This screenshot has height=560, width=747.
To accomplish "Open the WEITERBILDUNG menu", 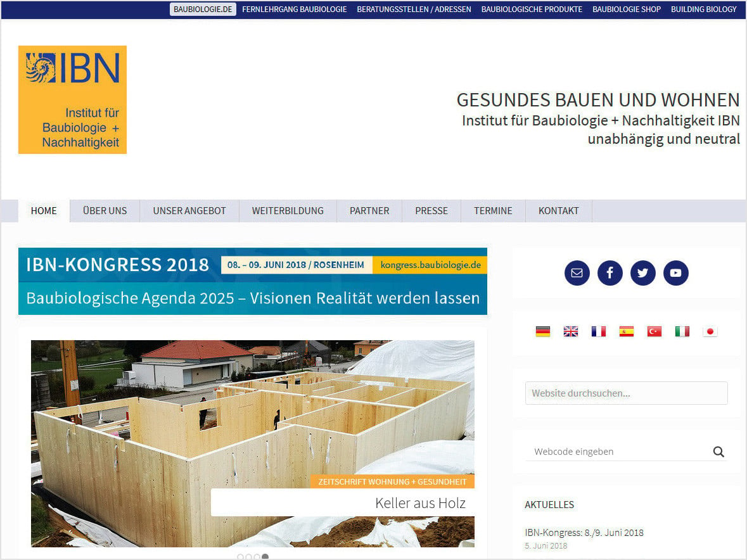I will click(x=288, y=211).
